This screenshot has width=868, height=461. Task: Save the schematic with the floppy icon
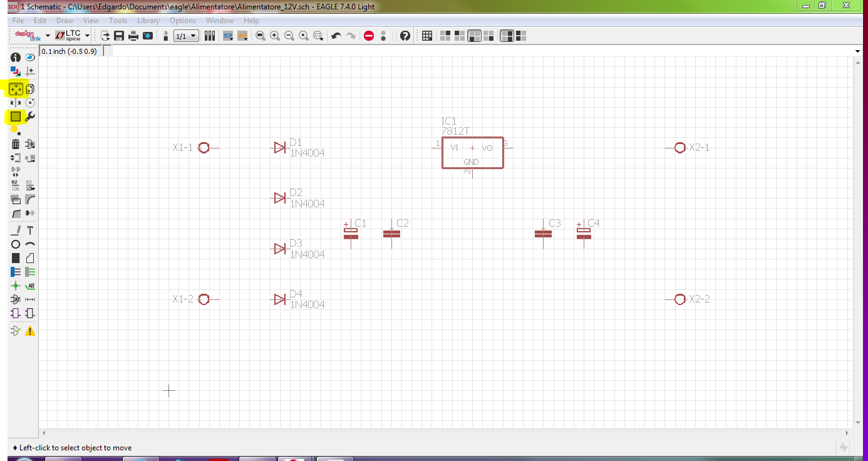coord(119,36)
